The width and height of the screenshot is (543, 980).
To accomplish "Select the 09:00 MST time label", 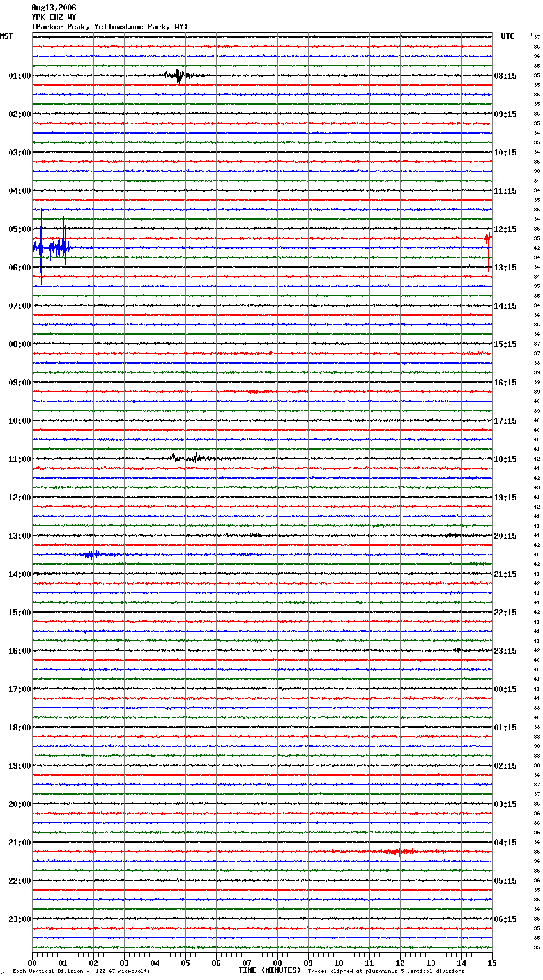I will (20, 383).
